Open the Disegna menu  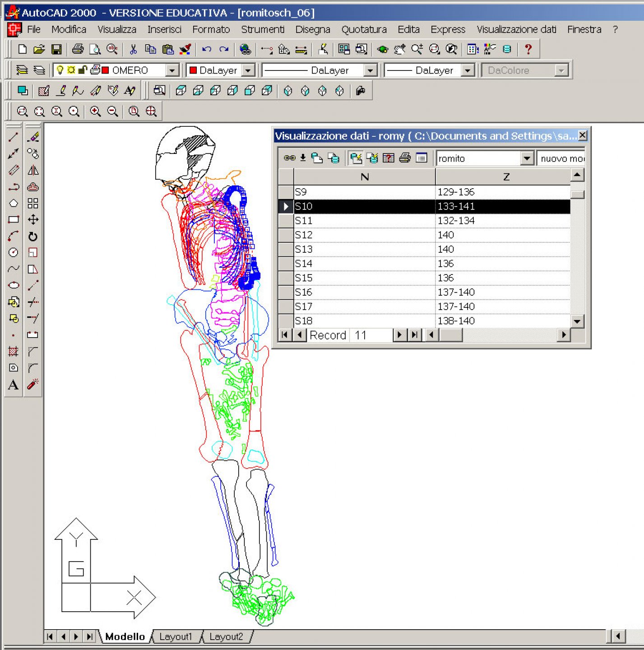coord(313,29)
